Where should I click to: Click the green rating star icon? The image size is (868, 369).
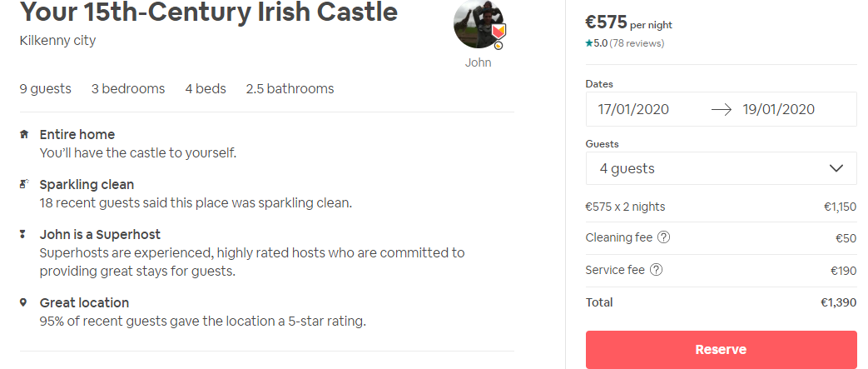tap(588, 43)
